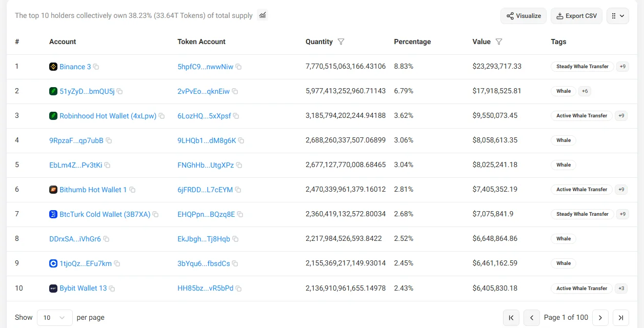Copy token account EHQPpn...BQzq8E
The width and height of the screenshot is (644, 328).
[240, 214]
